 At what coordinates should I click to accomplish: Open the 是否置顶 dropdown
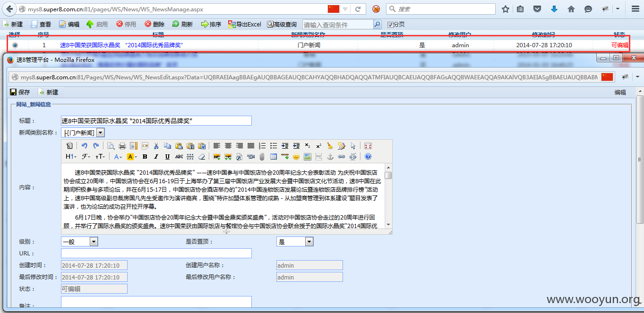[309, 242]
